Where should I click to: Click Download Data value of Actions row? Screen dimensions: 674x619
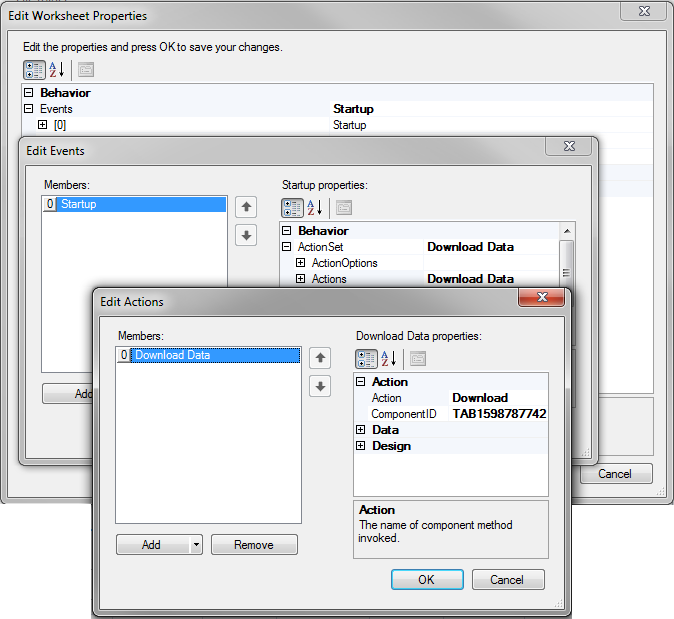470,279
